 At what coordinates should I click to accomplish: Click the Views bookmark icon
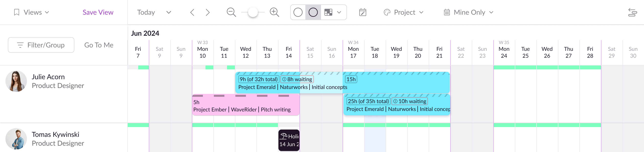click(x=16, y=12)
